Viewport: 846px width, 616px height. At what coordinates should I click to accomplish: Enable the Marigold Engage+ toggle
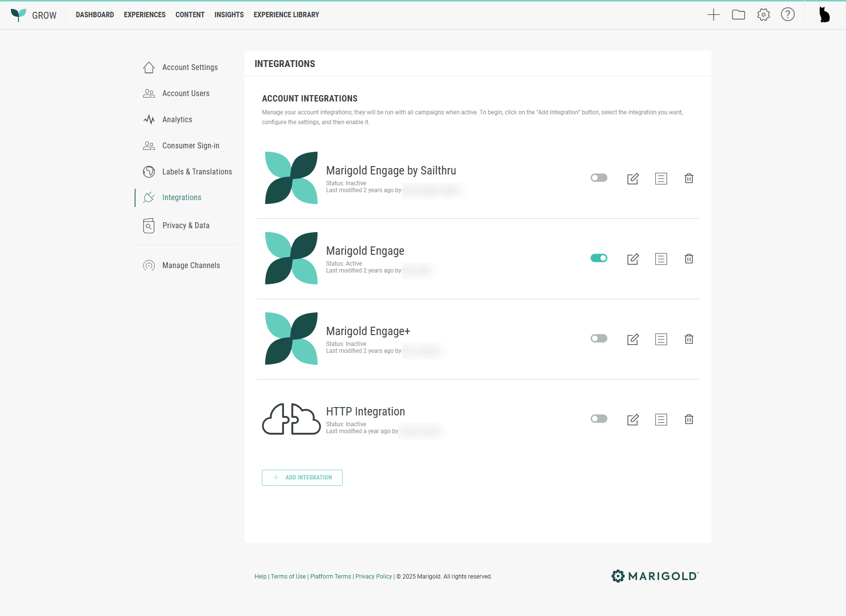point(599,339)
